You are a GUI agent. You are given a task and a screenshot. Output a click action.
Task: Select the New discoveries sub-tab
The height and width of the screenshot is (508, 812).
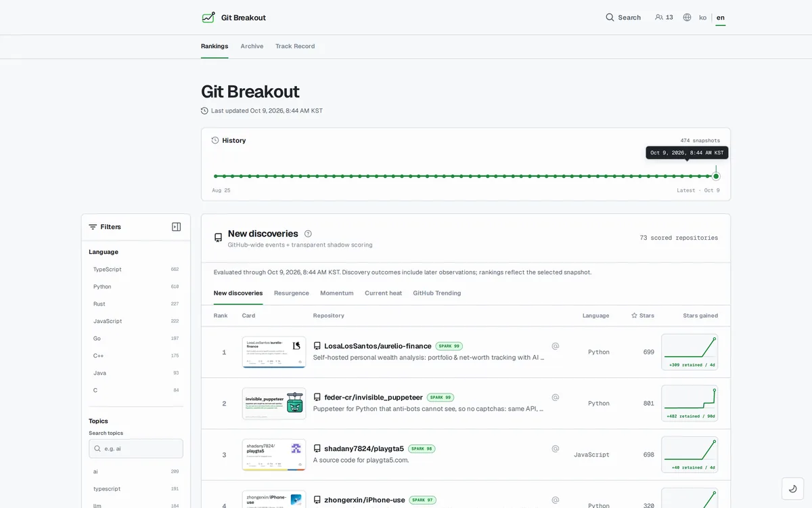click(238, 293)
